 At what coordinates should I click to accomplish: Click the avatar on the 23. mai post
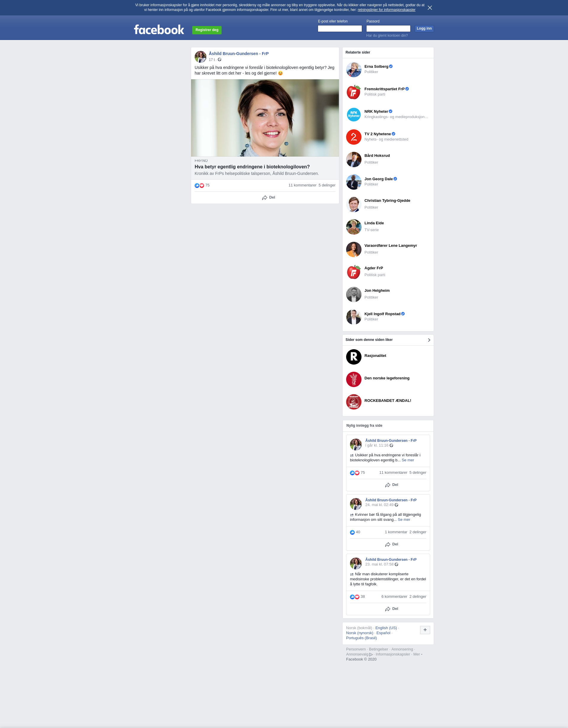356,563
